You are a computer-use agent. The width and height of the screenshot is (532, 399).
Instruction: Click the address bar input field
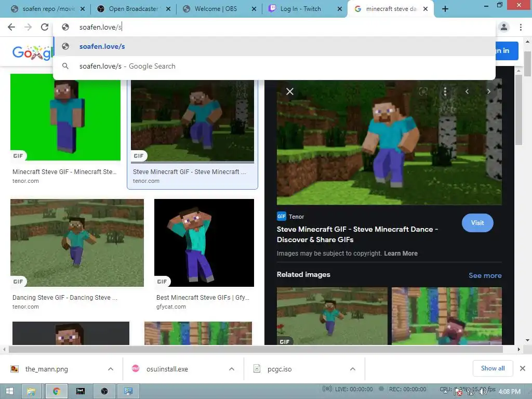274,27
